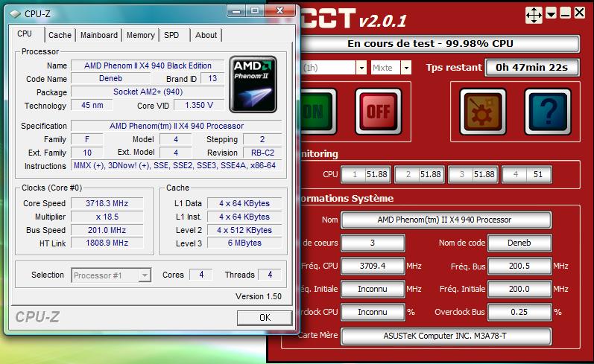The height and width of the screenshot is (364, 594).
Task: Click the Fréq. CPU 3709.4 field
Action: (x=373, y=266)
